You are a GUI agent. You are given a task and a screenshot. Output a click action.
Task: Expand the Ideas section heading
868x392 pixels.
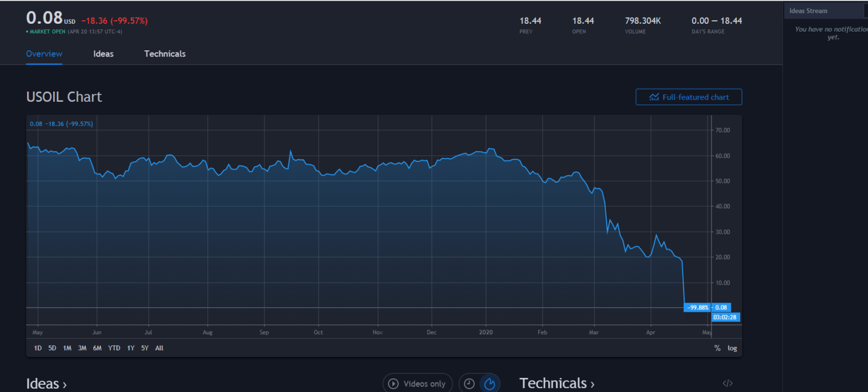point(46,384)
